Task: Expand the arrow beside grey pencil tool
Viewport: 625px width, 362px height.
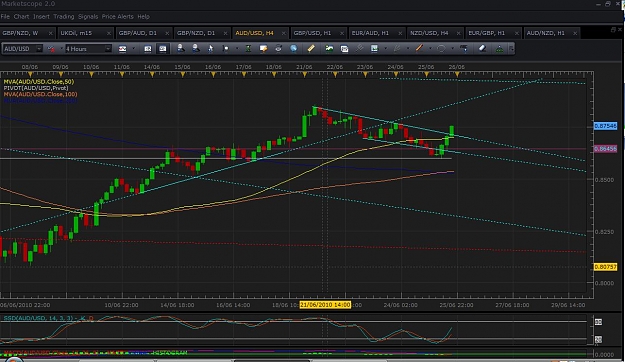Action: coord(408,49)
